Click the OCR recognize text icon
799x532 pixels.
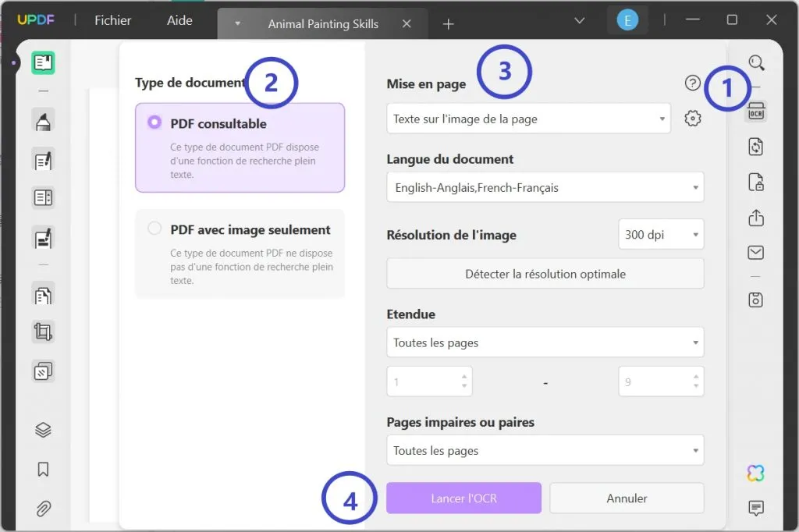[x=756, y=111]
